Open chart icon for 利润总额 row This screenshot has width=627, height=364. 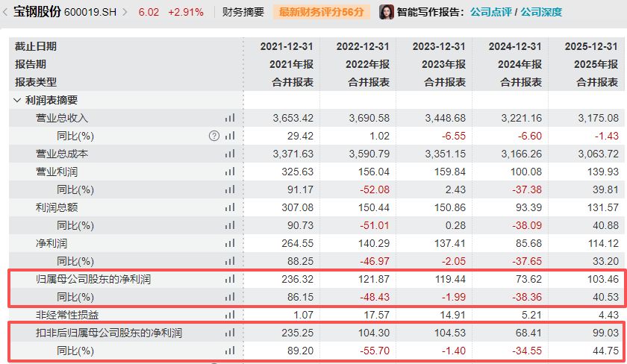pyautogui.click(x=230, y=207)
